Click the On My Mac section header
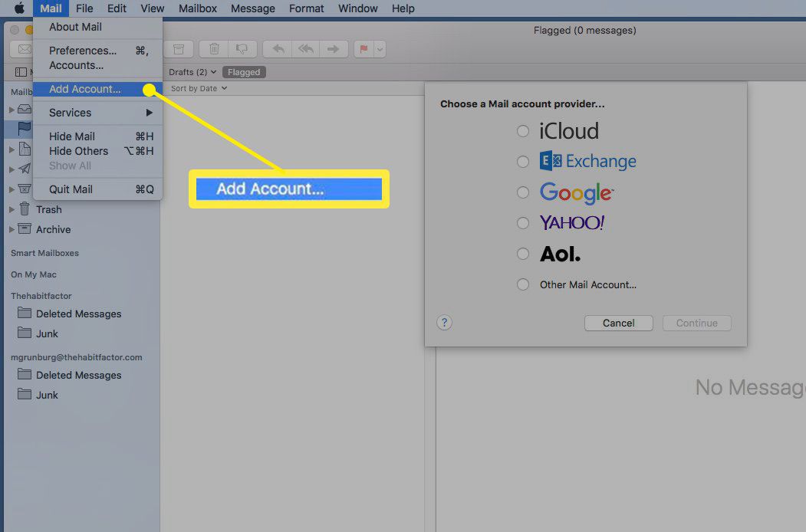This screenshot has width=806, height=532. (34, 275)
